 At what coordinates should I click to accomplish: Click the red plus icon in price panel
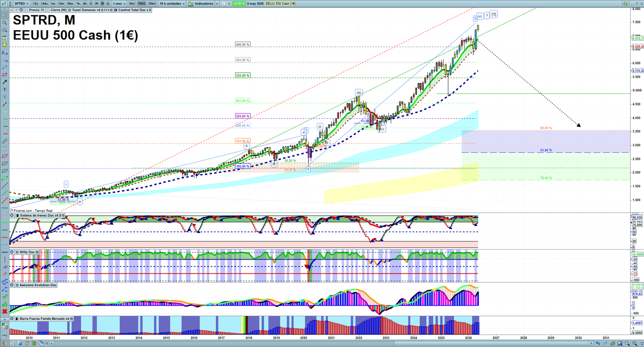click(x=12, y=10)
